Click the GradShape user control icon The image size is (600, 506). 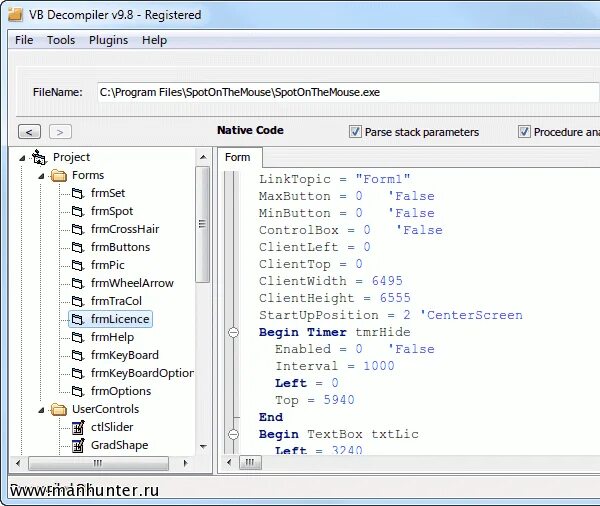(x=78, y=445)
